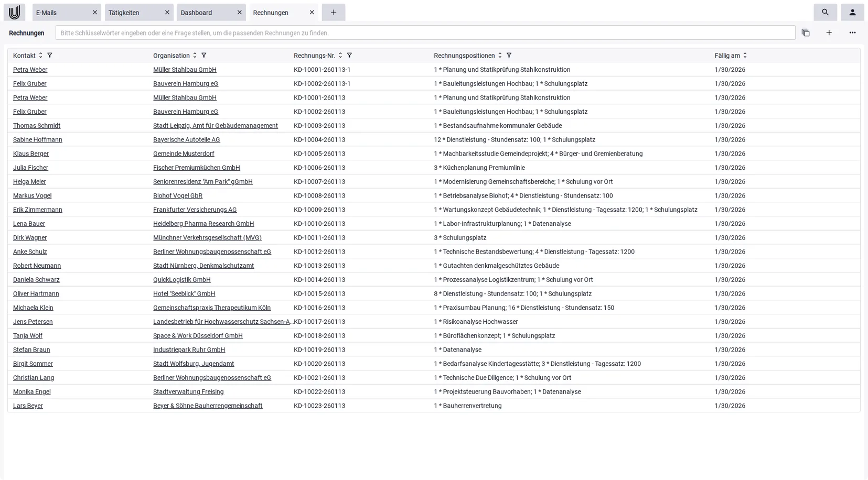The height and width of the screenshot is (480, 868).
Task: Select the Rechnungen tab
Action: point(284,12)
